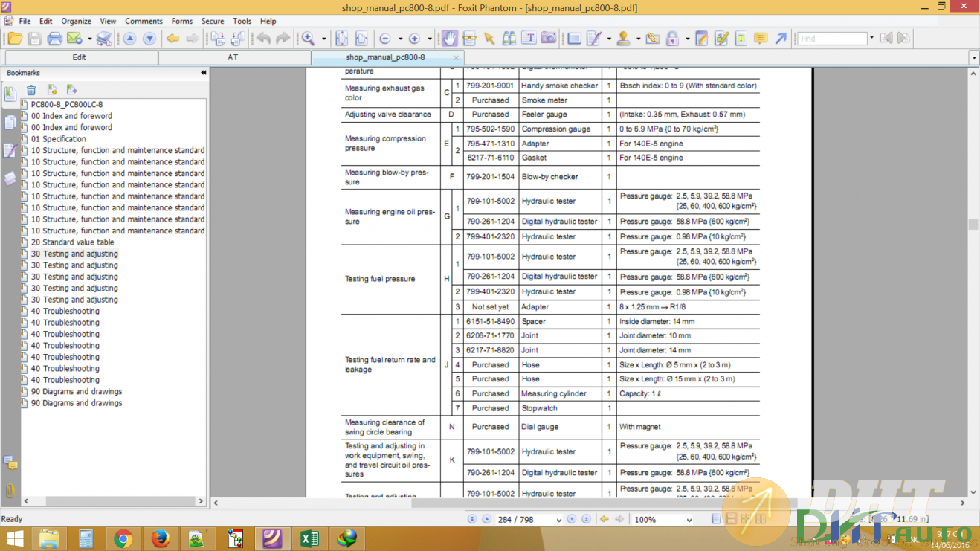This screenshot has width=980, height=551.
Task: Print the document with printer icon
Action: (54, 39)
